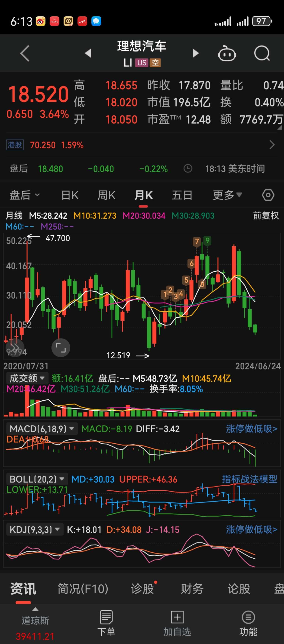The width and height of the screenshot is (284, 644).
Task: Open the 港股 Hong Kong quote tag
Action: 15,145
